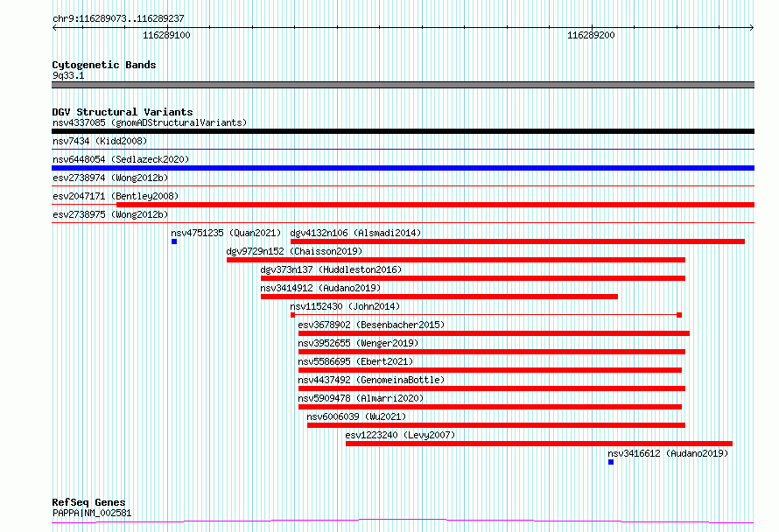Select the thick black gnomAD variant bar

pyautogui.click(x=403, y=131)
